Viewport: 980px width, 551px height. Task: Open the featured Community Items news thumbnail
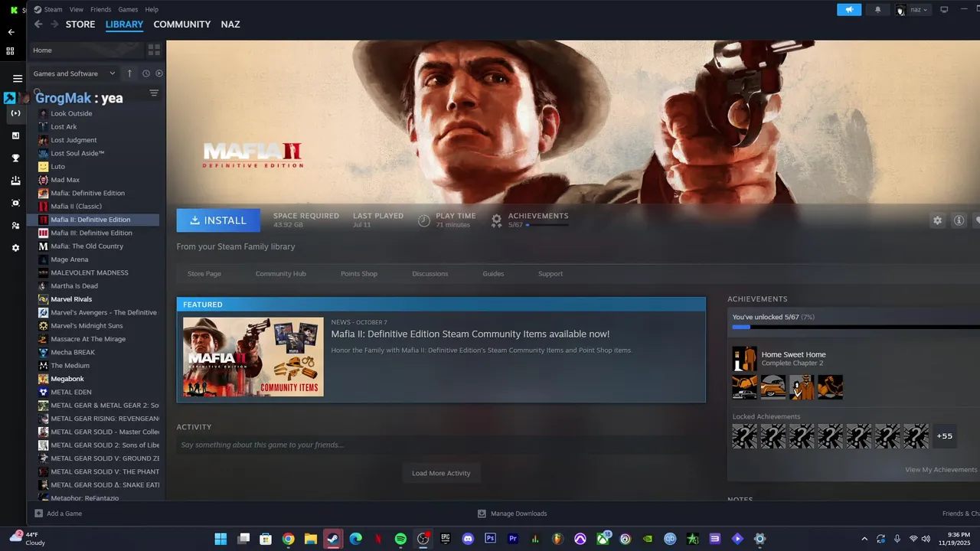pos(253,357)
